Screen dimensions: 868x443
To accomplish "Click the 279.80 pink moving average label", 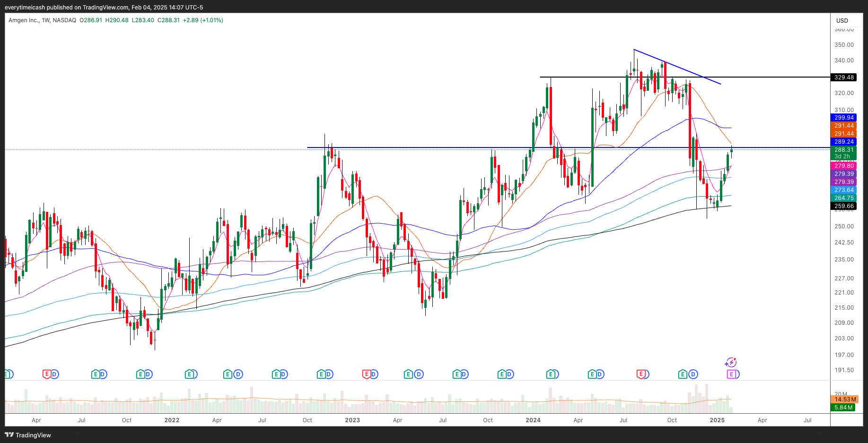I will tap(844, 165).
